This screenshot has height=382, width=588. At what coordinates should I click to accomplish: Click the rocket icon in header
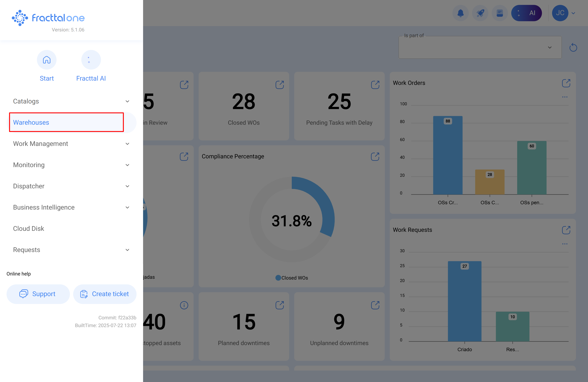(x=480, y=13)
